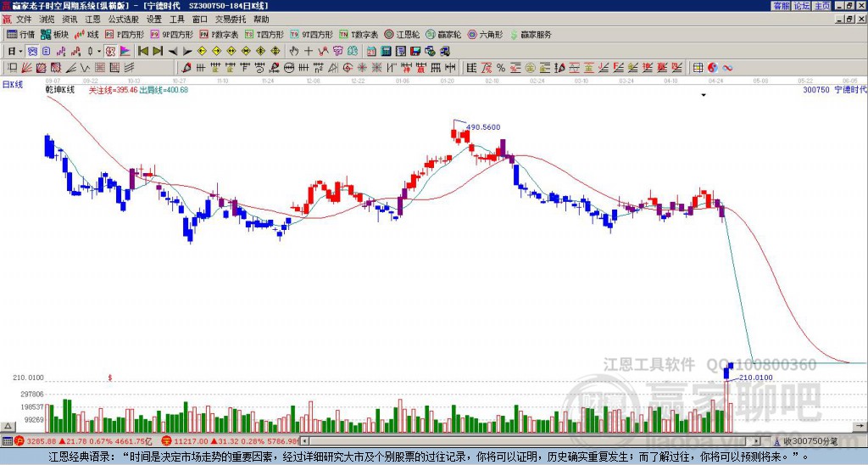Switch to K线 view
Viewport: 868px width, 465px height.
(86, 34)
